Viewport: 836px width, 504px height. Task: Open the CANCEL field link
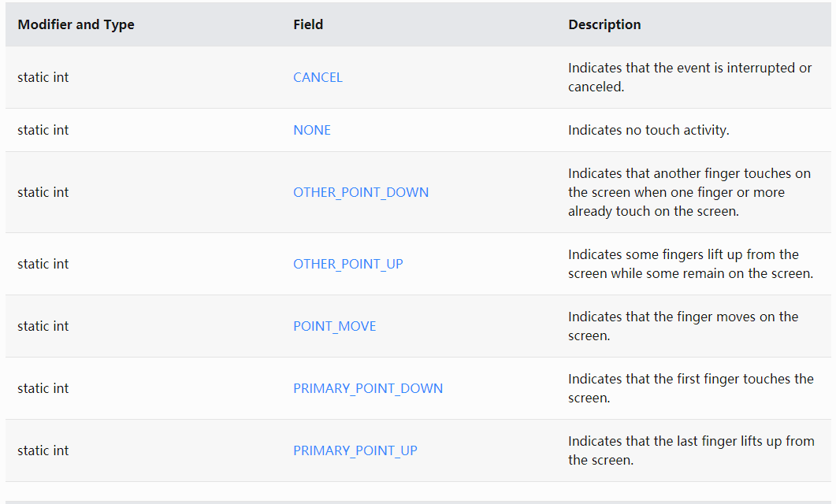tap(318, 77)
